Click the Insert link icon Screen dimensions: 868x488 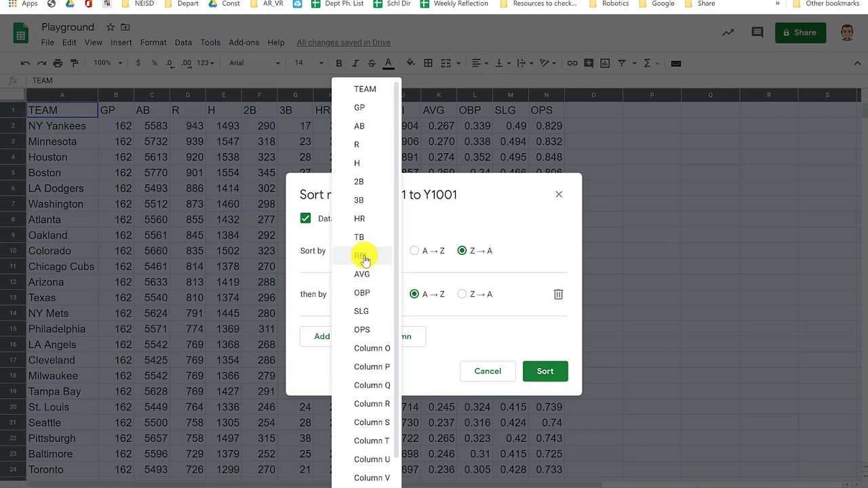point(572,63)
